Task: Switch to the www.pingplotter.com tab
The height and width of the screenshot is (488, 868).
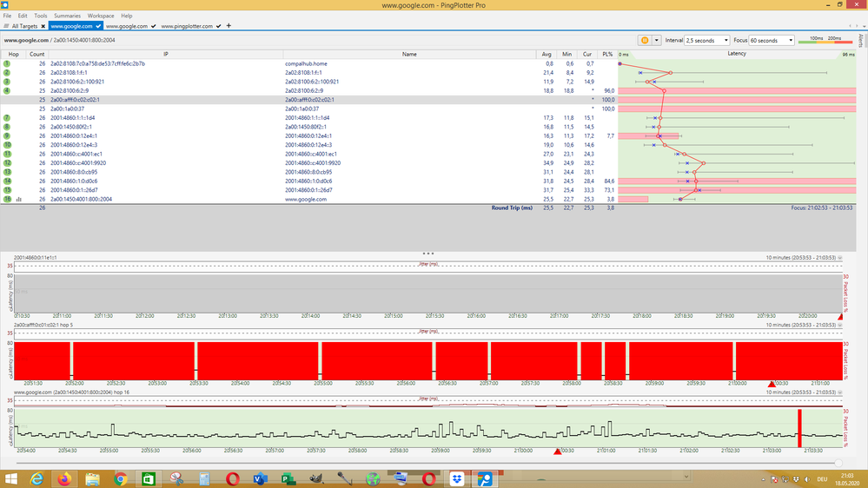Action: point(187,26)
